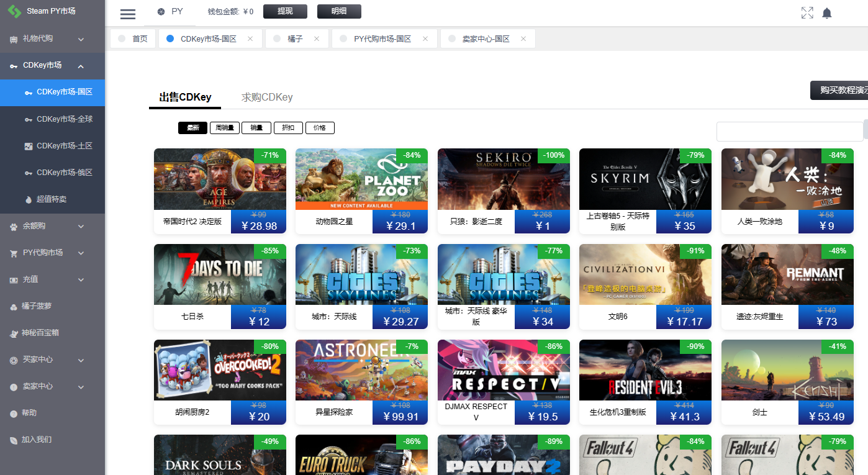The height and width of the screenshot is (475, 868).
Task: Click the 买家中心 sidebar icon
Action: pos(14,360)
